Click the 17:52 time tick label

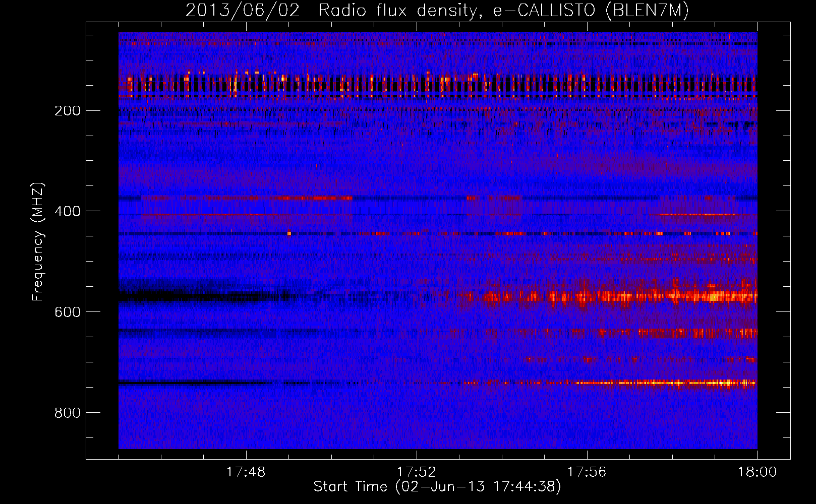point(416,472)
